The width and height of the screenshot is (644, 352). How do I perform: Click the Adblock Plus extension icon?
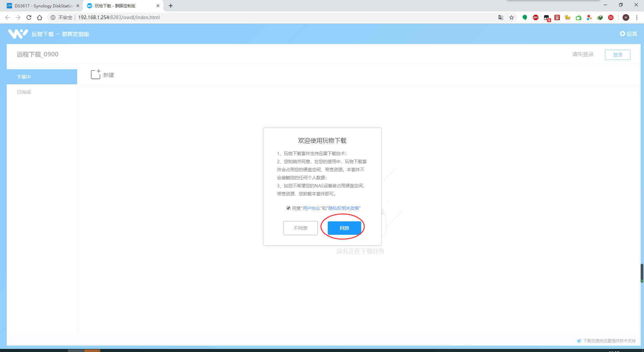click(536, 17)
